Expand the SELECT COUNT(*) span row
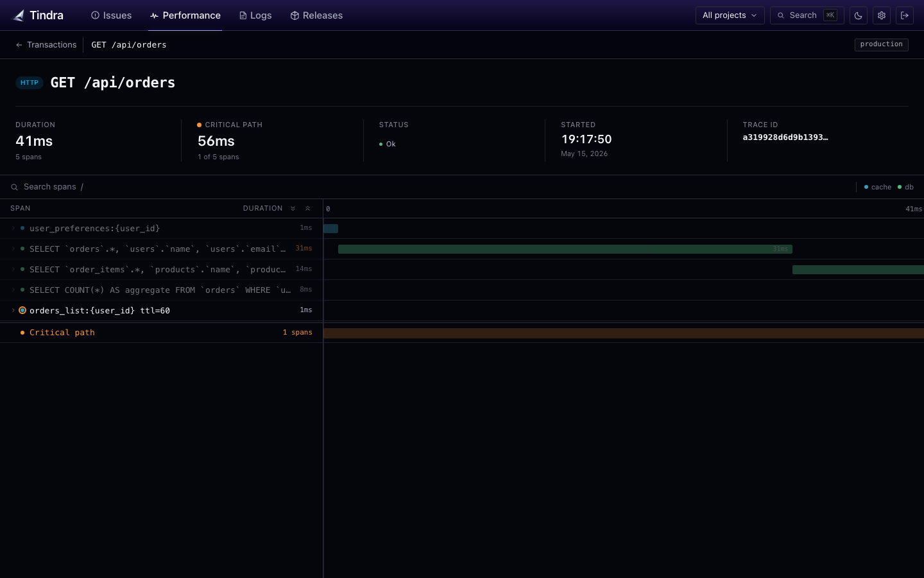 [13, 290]
